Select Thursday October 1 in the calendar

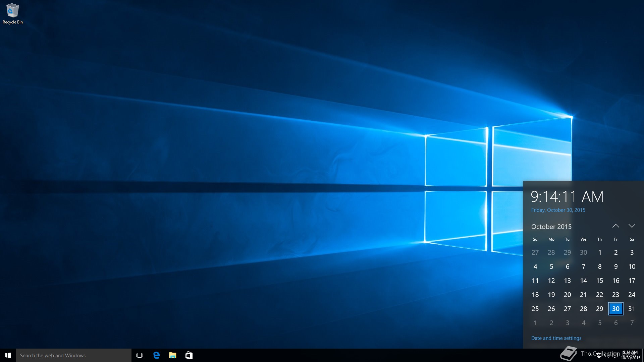coord(600,252)
